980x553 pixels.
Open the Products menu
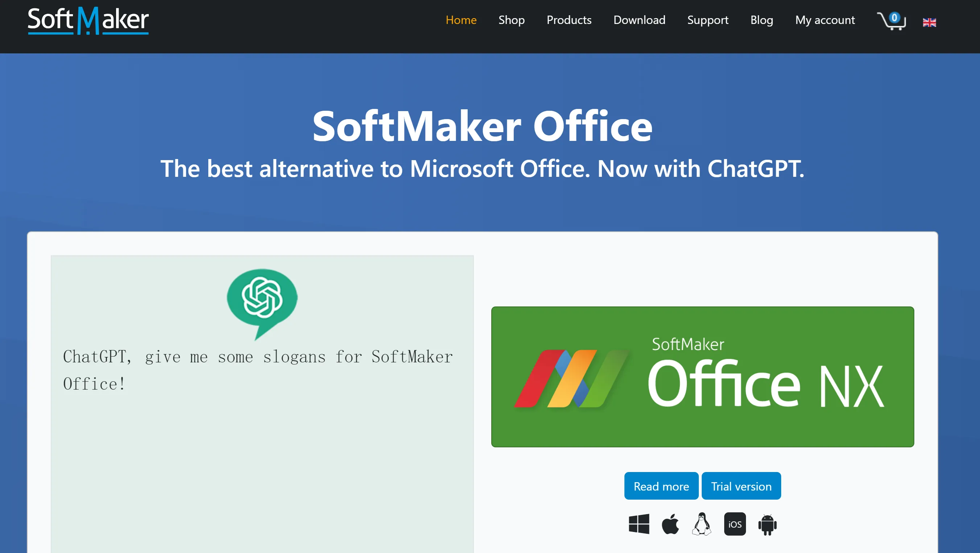point(569,20)
